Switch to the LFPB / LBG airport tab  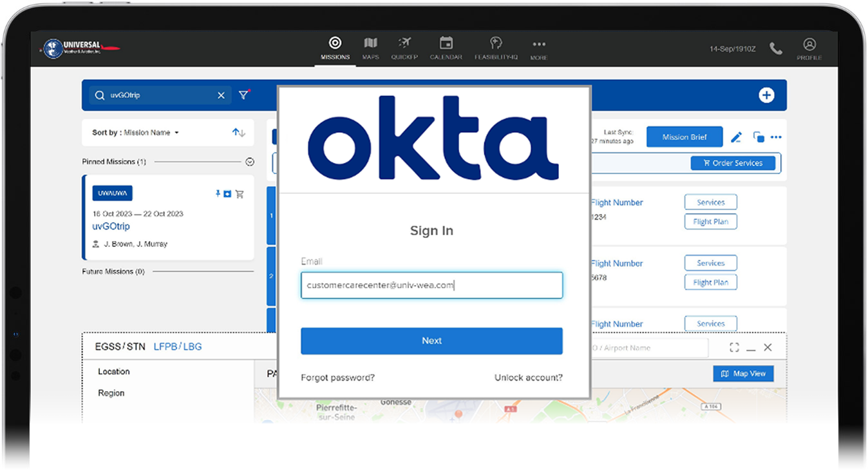pos(178,347)
